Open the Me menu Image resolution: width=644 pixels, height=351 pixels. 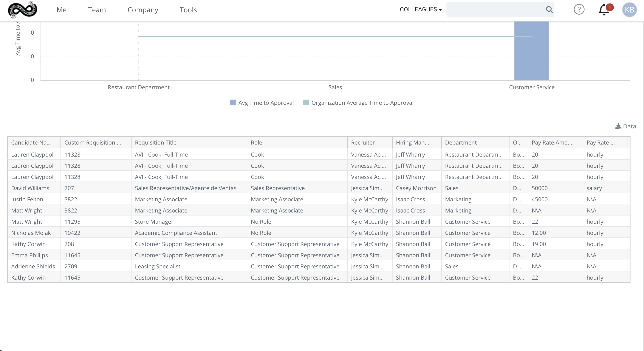tap(62, 10)
